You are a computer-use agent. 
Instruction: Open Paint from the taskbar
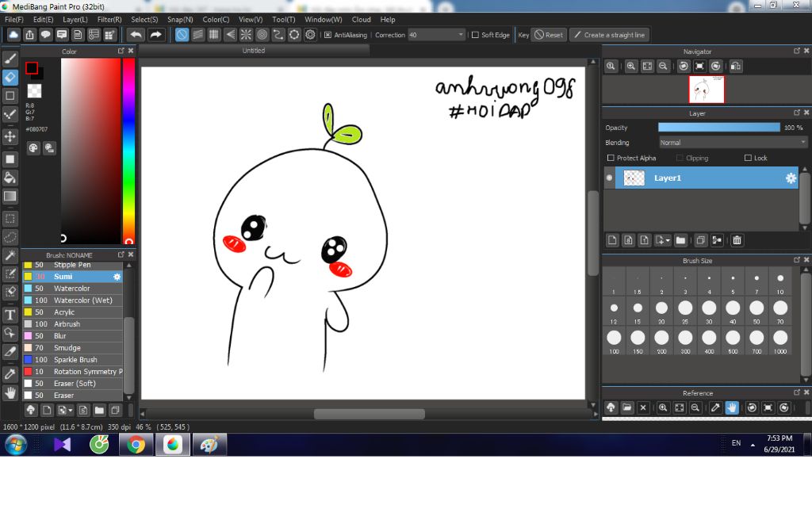(x=209, y=445)
